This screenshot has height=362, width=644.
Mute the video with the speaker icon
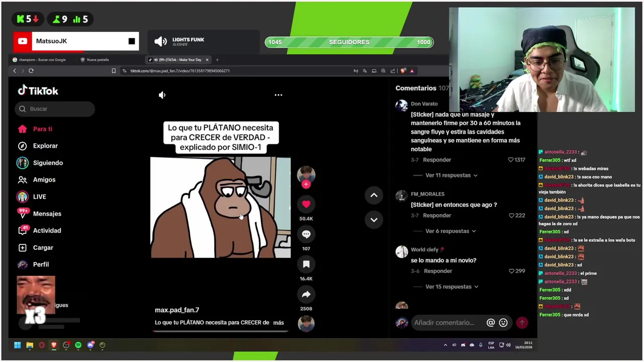[x=162, y=95]
